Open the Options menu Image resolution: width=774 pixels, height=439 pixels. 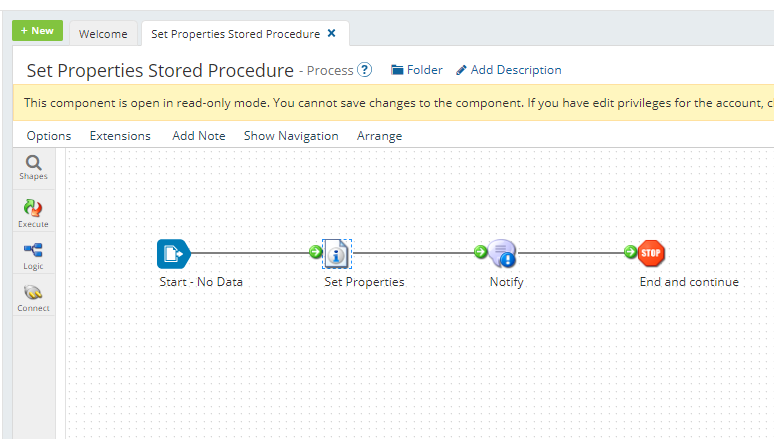(49, 136)
